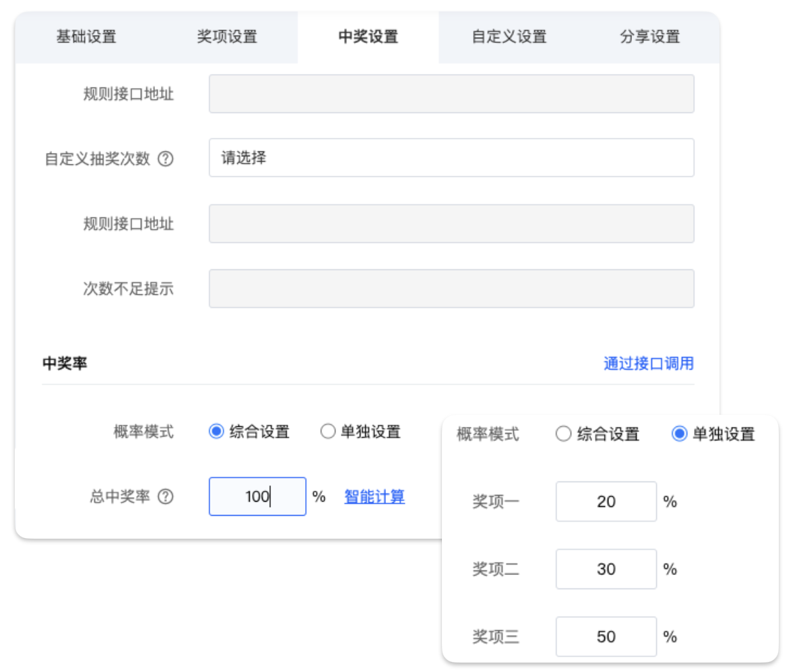799x672 pixels.
Task: Click help icon beside 自定义抽奖次数
Action: click(165, 160)
